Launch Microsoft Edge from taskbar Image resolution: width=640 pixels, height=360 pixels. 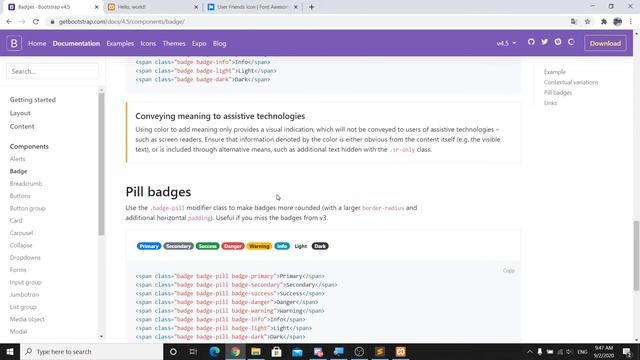point(215,351)
